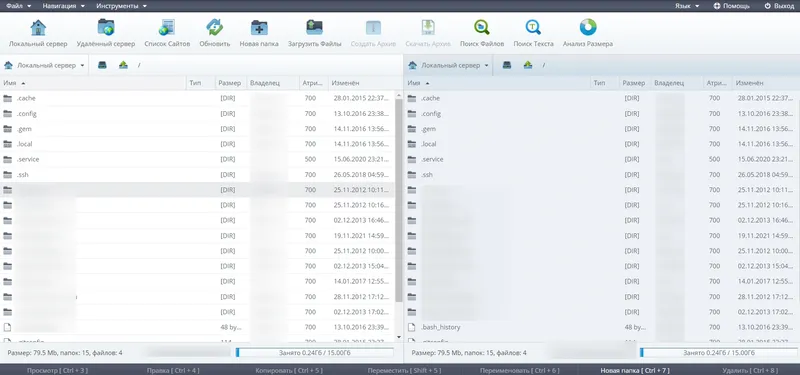
Task: Click Просмотр [Ctrl + 3] button
Action: click(57, 370)
